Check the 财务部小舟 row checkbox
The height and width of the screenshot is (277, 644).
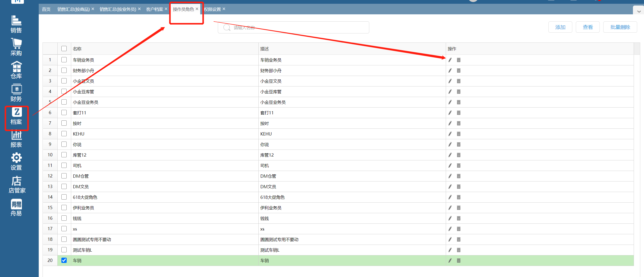tap(64, 70)
